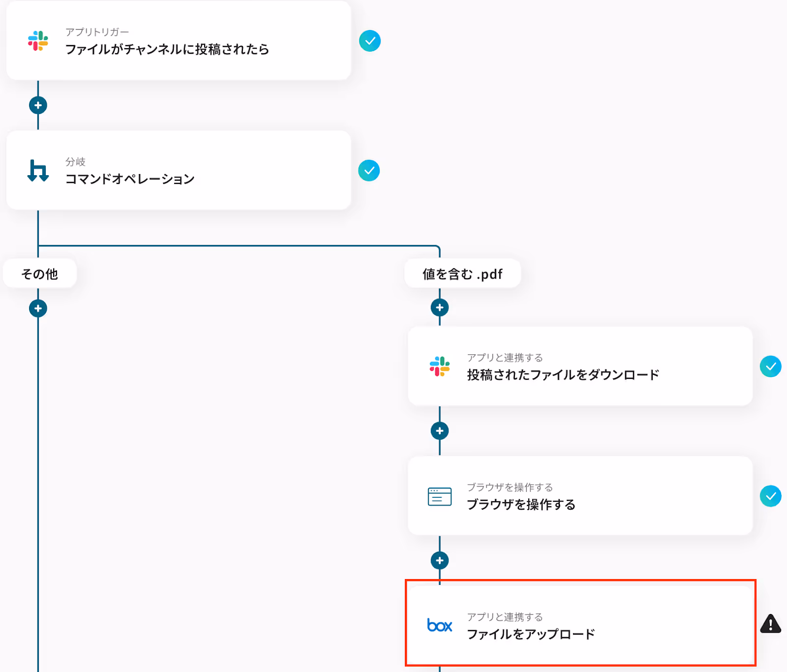Click the Slack logo in the download card
The width and height of the screenshot is (787, 672).
(x=440, y=367)
